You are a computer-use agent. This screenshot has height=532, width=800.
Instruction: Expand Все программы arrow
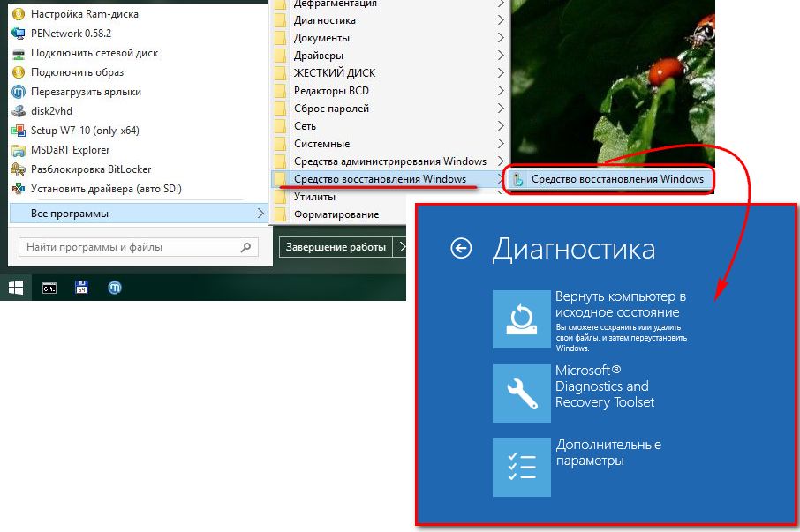point(260,213)
